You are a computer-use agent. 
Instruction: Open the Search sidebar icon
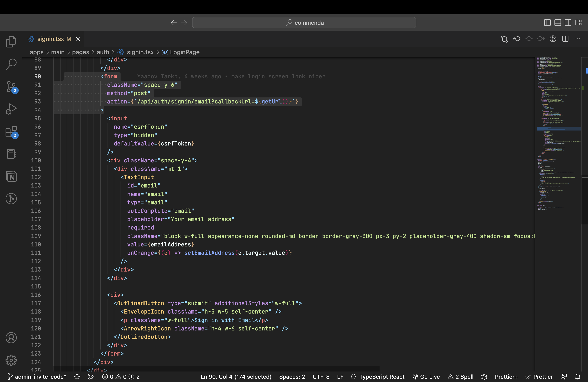pyautogui.click(x=11, y=64)
